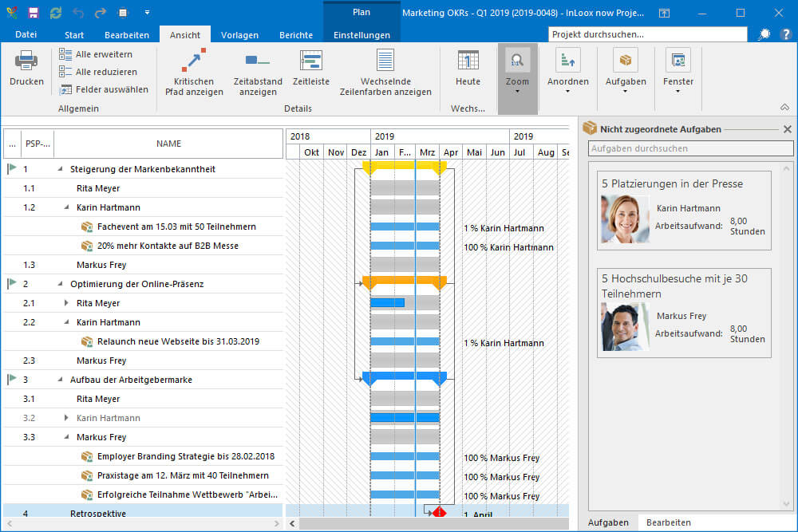Screen dimensions: 798x532
Task: Open the Aufgaben ribbon dropdown
Action: pos(626,71)
